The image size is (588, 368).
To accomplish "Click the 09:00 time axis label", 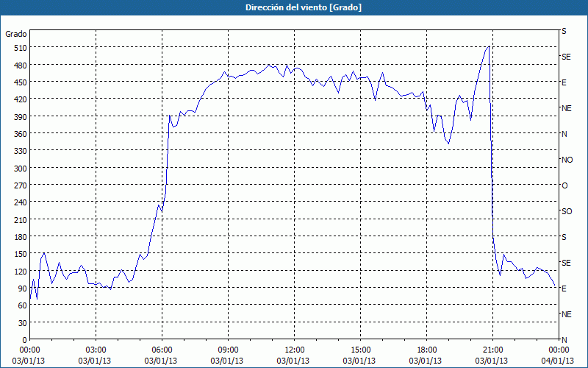I will click(228, 350).
